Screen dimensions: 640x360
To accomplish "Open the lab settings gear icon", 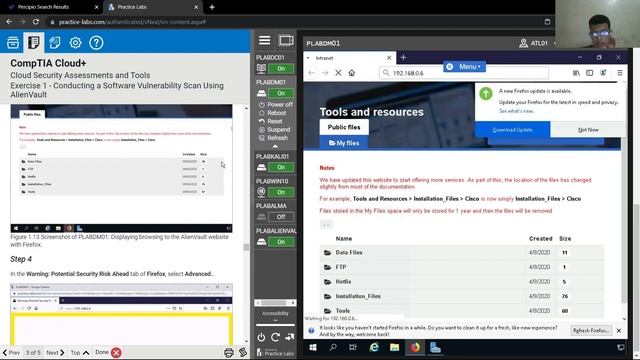I will (76, 42).
